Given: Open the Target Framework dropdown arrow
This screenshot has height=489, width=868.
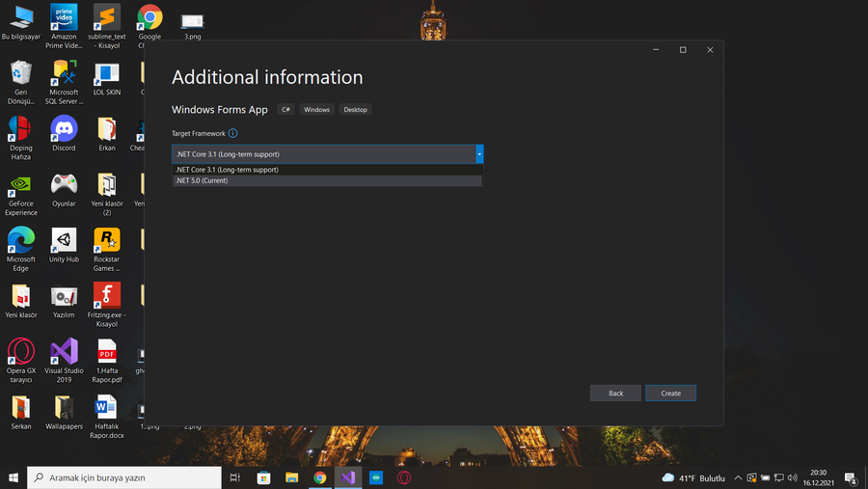Looking at the screenshot, I should click(x=478, y=154).
